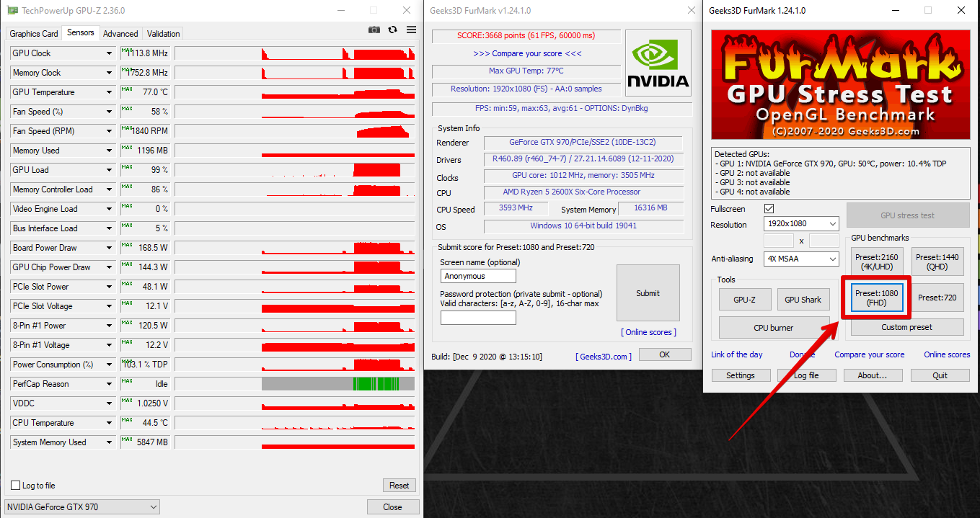Click AMD Ryzen 5 2600X CPU value
This screenshot has width=980, height=518.
(583, 192)
